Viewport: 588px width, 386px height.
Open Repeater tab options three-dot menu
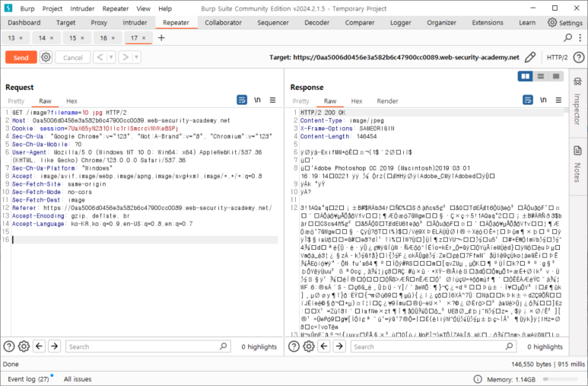coord(580,37)
